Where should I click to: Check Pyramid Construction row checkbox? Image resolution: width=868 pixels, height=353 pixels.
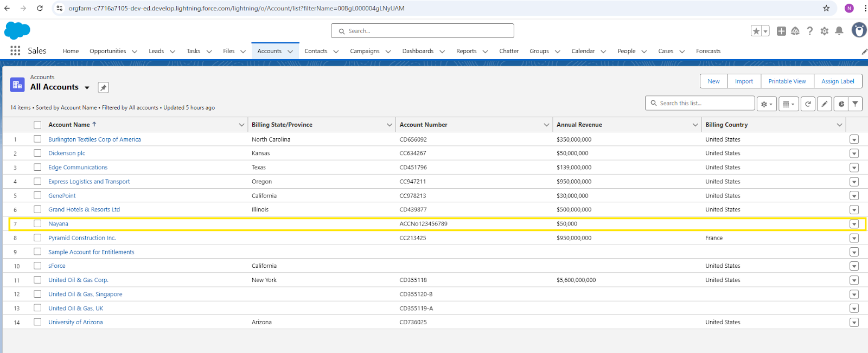pos(37,238)
